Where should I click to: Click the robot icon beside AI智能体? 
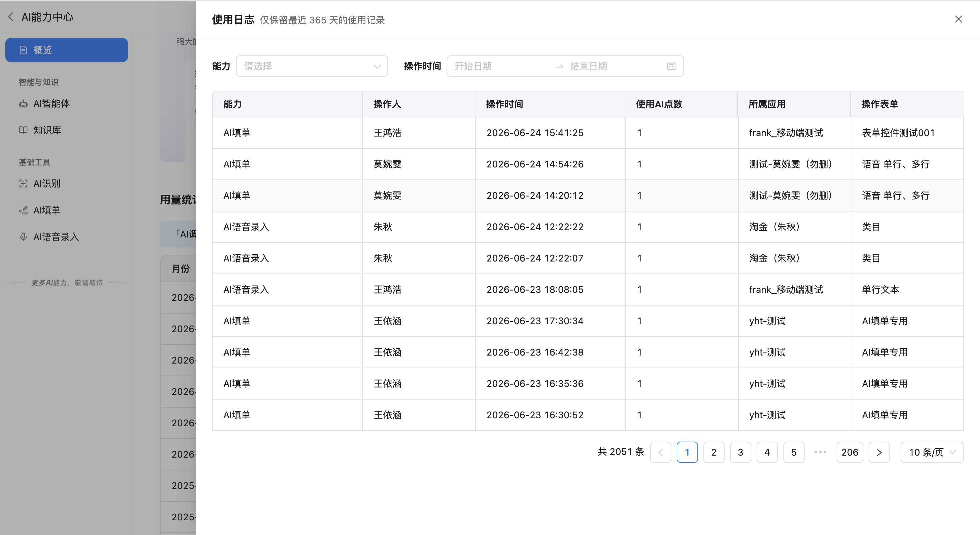[x=23, y=104]
